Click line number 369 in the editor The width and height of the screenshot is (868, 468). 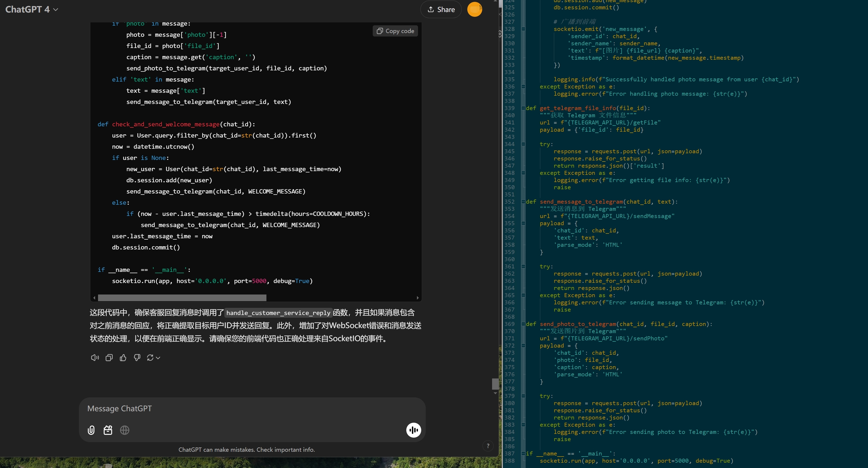pyautogui.click(x=509, y=324)
